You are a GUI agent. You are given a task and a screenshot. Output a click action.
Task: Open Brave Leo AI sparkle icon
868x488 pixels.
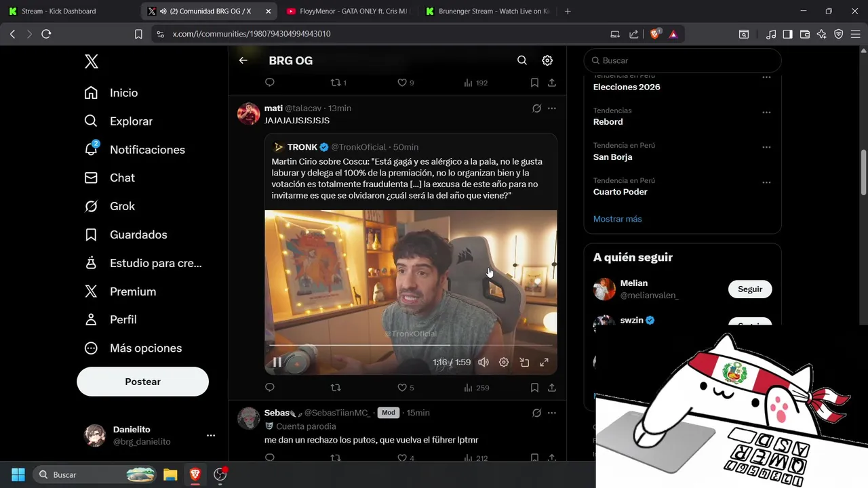pyautogui.click(x=822, y=34)
